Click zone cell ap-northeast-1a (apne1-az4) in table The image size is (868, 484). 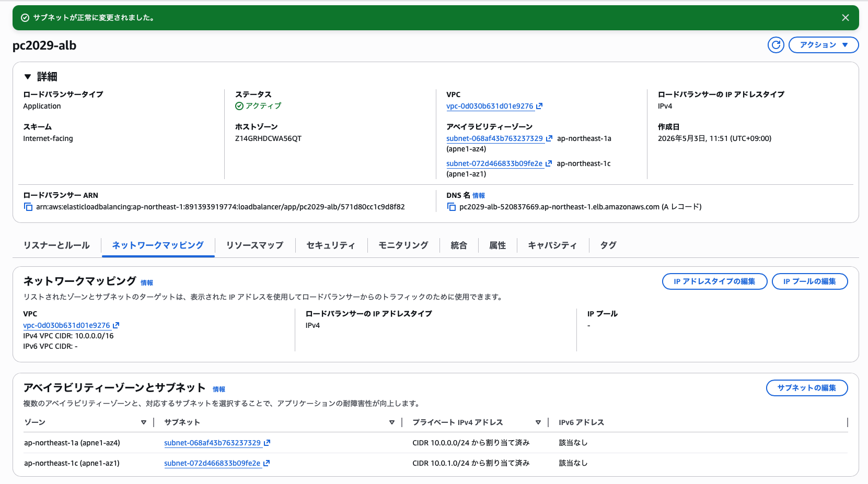pyautogui.click(x=72, y=443)
